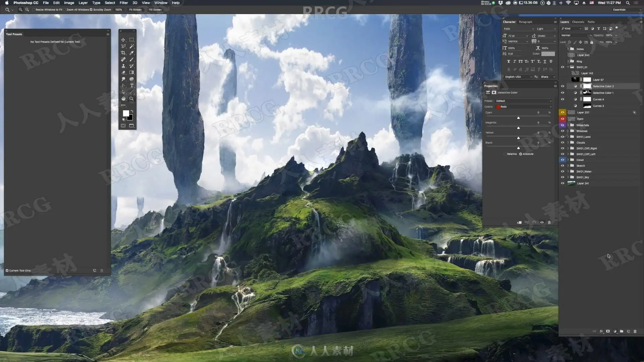Screen dimensions: 644x362
Task: Select the Clone Stamp tool
Action: (x=123, y=66)
